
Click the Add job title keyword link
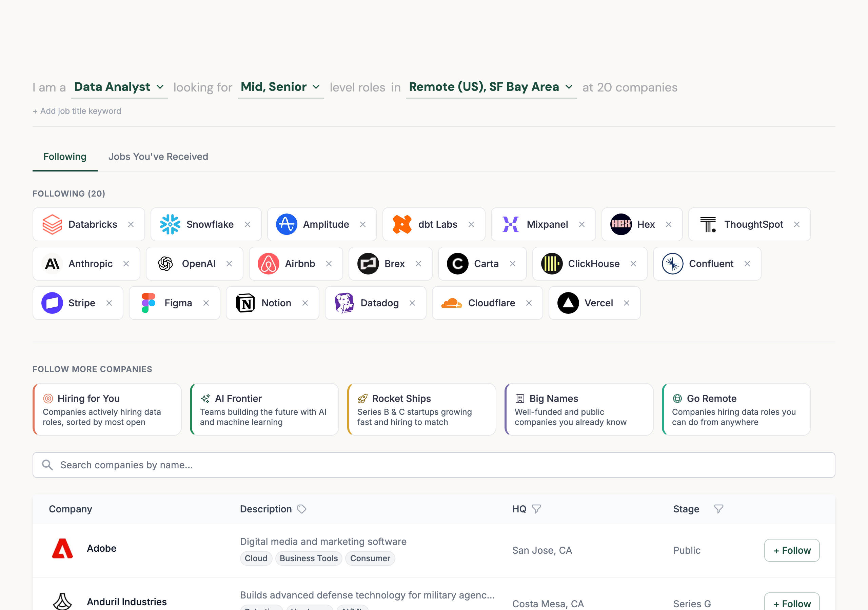pos(77,111)
